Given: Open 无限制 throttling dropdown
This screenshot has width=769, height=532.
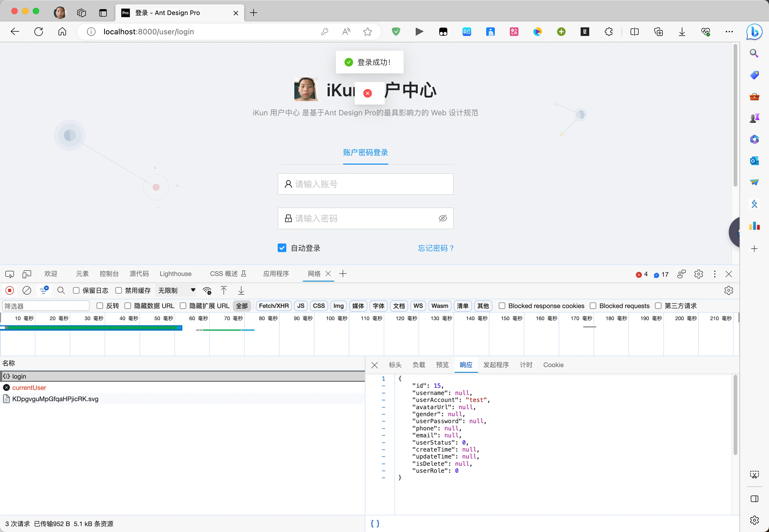Looking at the screenshot, I should click(x=177, y=291).
